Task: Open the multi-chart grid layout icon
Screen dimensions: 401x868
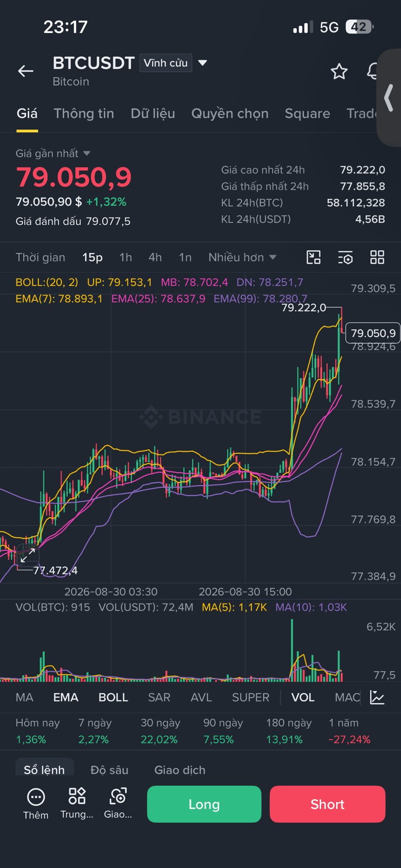Action: coord(377,257)
